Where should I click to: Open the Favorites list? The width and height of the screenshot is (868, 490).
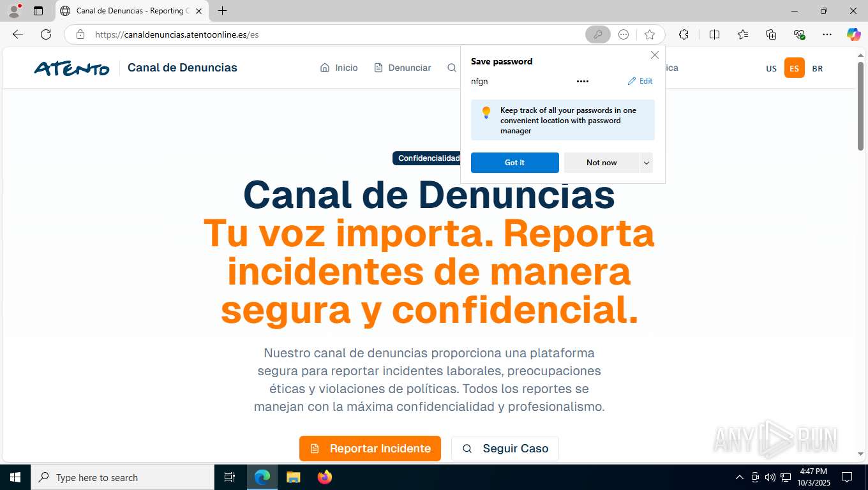tap(743, 34)
